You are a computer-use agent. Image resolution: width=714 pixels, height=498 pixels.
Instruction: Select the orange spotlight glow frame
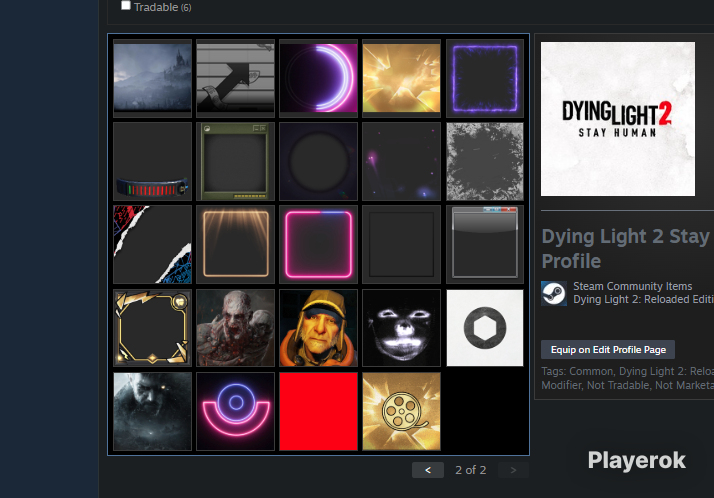click(235, 244)
